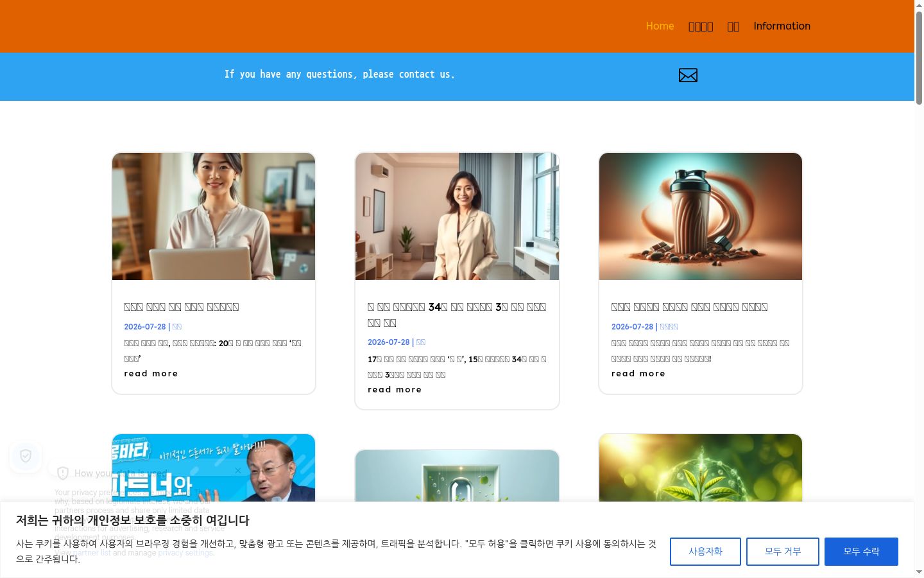The image size is (924, 578).
Task: Open the thumbnail of woman standing in room
Action: coord(457,216)
